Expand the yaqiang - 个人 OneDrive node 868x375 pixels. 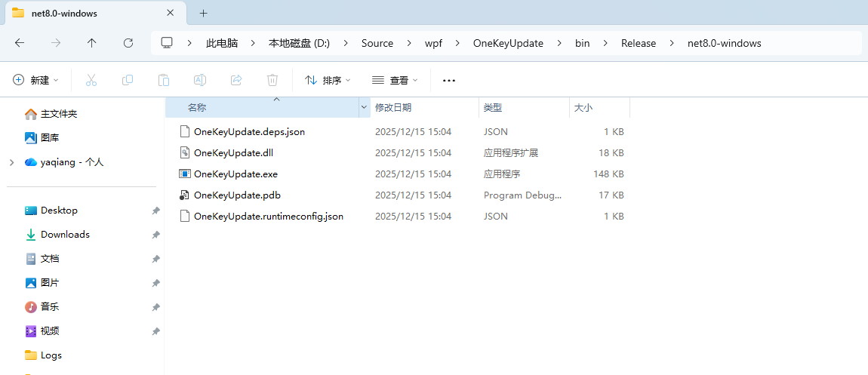click(11, 163)
